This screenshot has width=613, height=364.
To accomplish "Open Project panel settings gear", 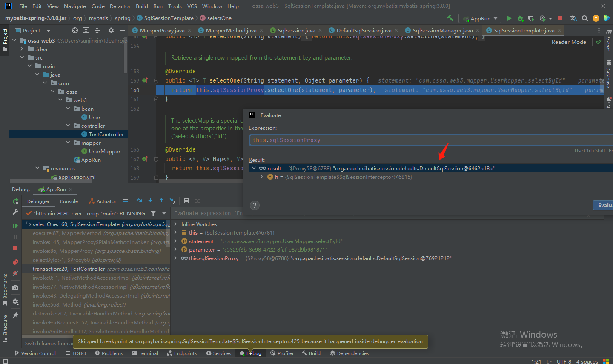I will point(111,30).
